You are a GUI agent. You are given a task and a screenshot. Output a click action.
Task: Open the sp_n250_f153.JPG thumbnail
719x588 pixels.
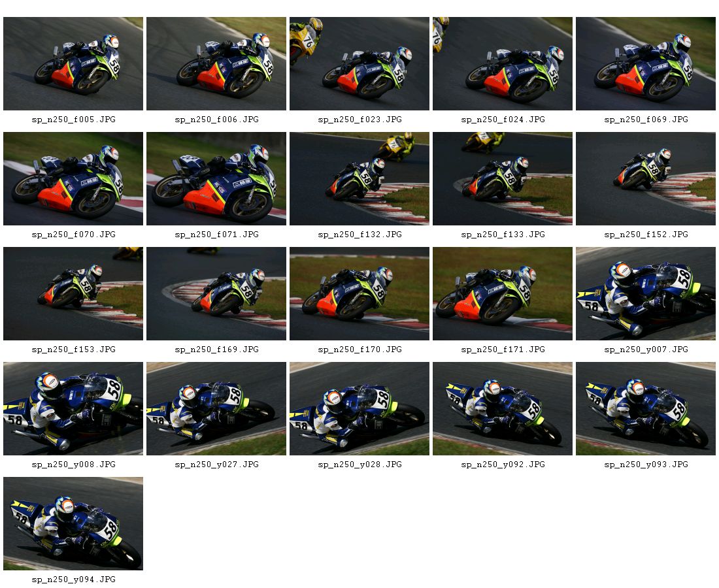point(73,294)
